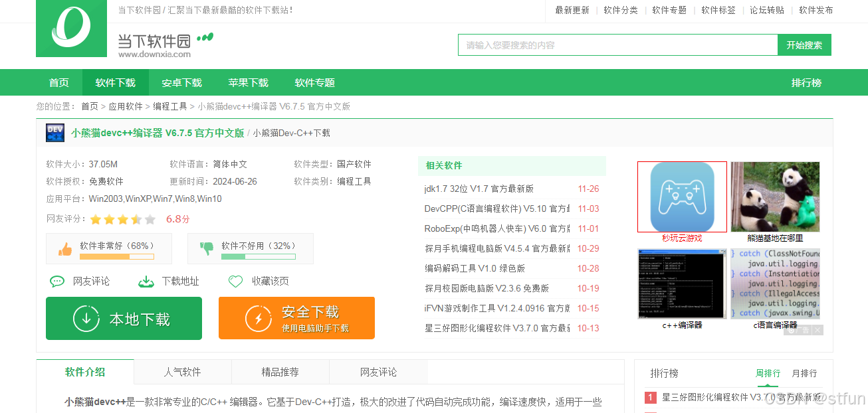Click the 软件不好用 32% progress bar
This screenshot has height=413, width=868.
tap(259, 256)
